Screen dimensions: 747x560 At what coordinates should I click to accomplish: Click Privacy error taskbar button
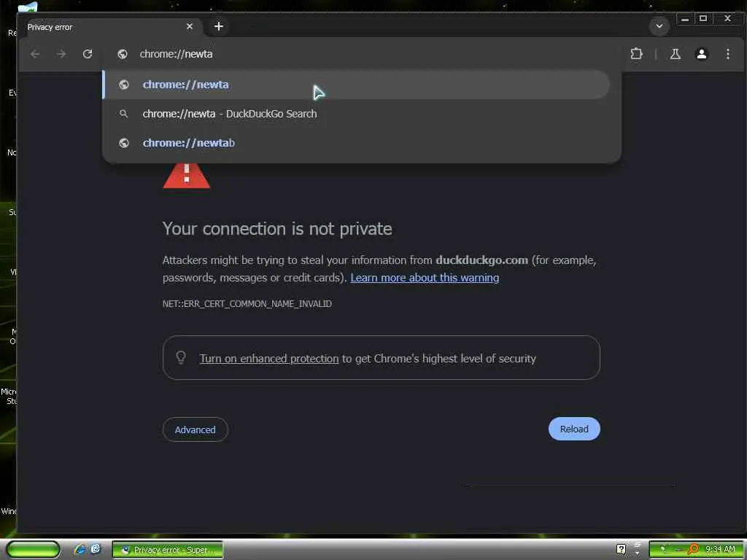[168, 550]
